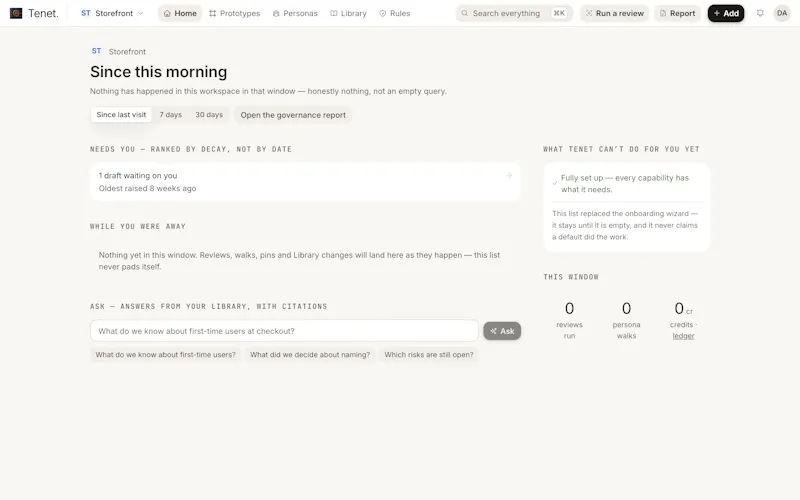
Task: Choose suggestion 'What did we decide about naming?'
Action: (x=310, y=355)
